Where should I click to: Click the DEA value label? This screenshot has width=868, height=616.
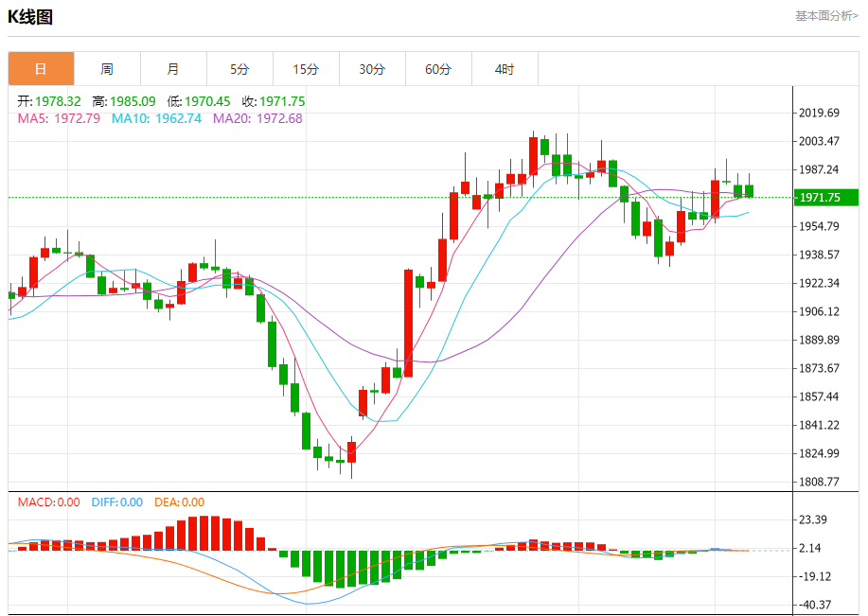tap(177, 502)
